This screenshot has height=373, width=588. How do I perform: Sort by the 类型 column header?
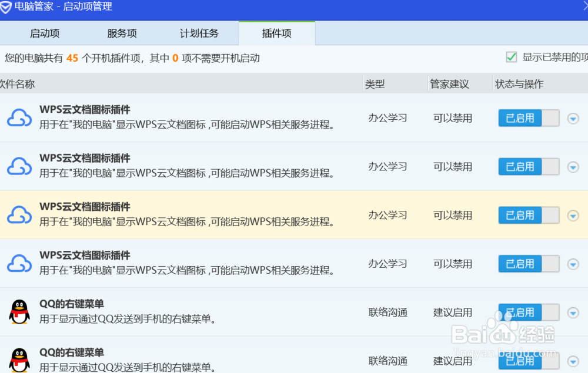pos(375,84)
